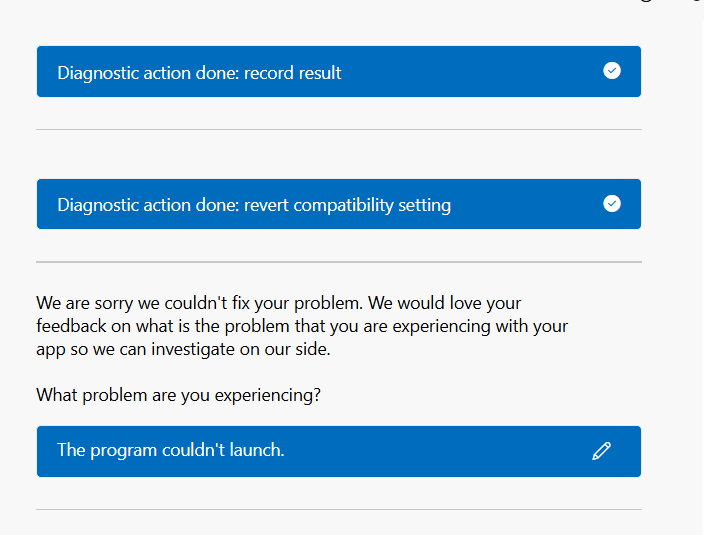Edit the problem answer with pencil icon

601,451
